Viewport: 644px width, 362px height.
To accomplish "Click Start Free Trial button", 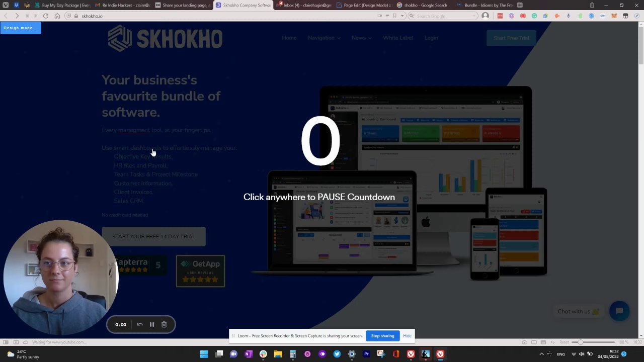I will coord(511,38).
